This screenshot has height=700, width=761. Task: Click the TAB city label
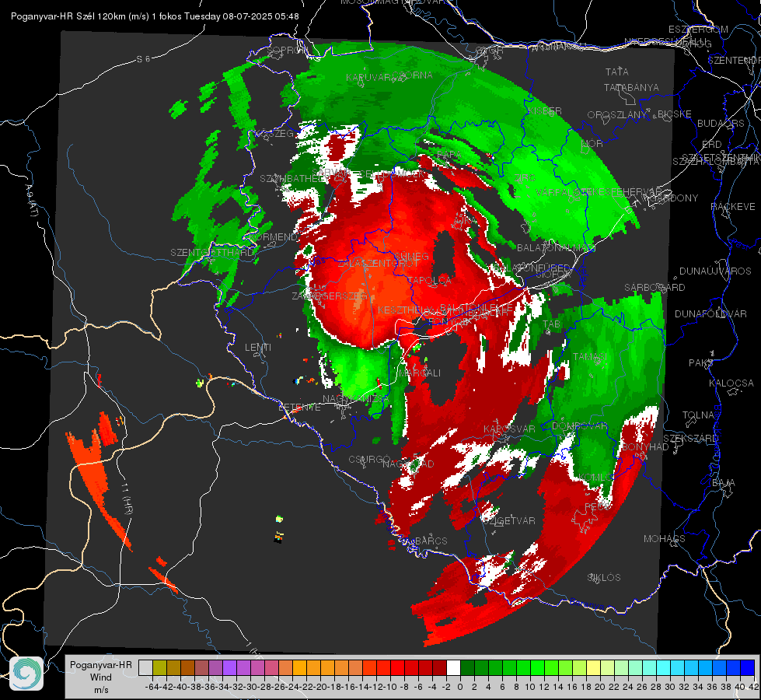551,324
